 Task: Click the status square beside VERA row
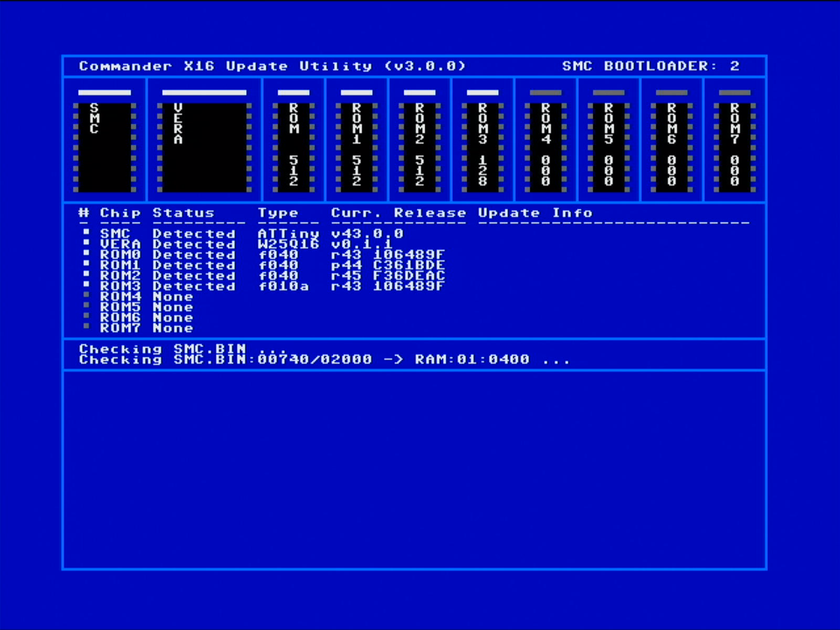86,242
